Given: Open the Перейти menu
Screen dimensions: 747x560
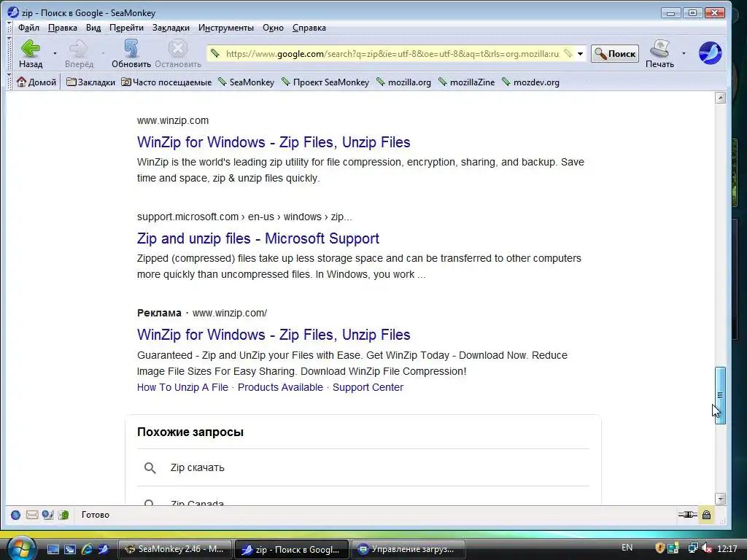Looking at the screenshot, I should (126, 28).
